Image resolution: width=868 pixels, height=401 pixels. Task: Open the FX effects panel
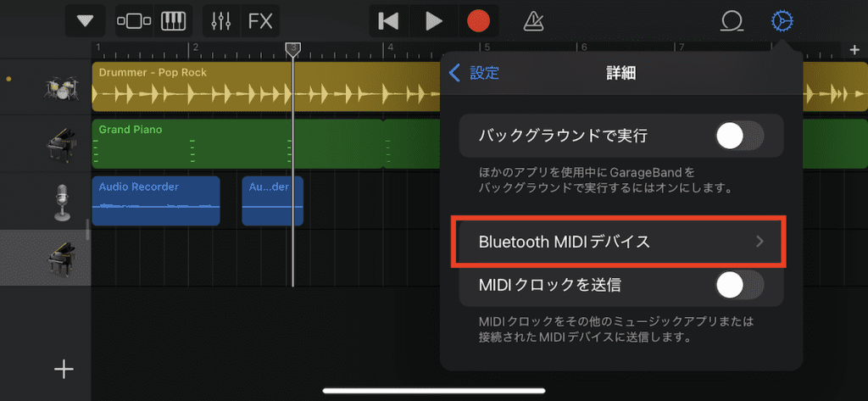260,21
